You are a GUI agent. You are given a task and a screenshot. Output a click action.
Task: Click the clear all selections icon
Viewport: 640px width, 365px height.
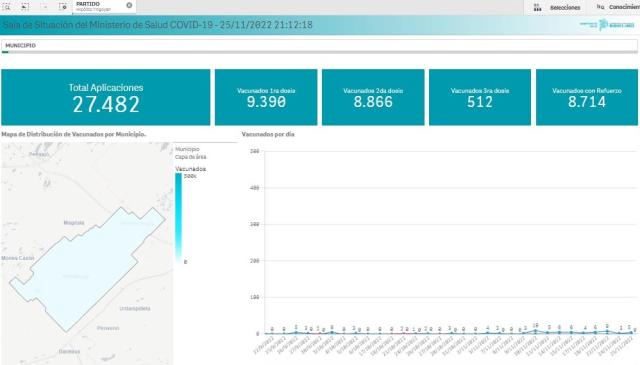pyautogui.click(x=63, y=7)
